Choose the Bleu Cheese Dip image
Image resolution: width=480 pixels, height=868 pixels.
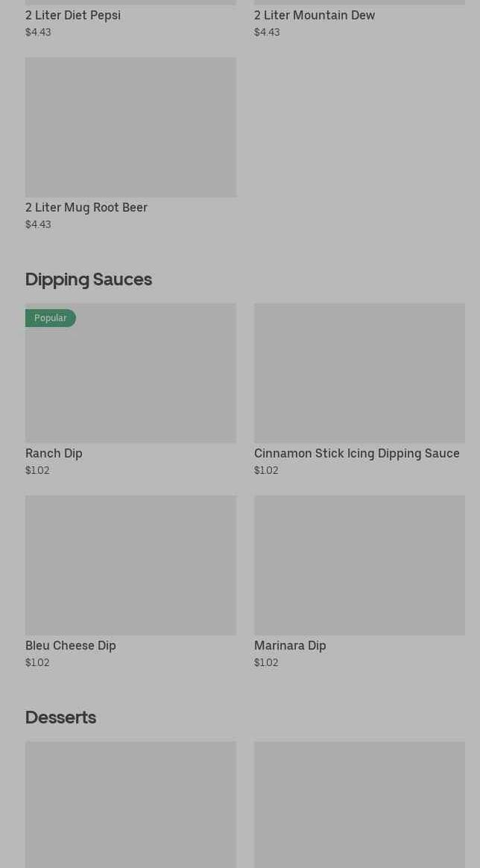(x=130, y=565)
